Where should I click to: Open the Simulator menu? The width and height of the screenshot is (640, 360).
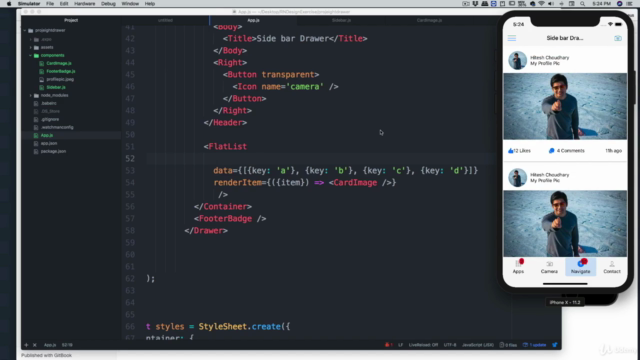pyautogui.click(x=29, y=4)
